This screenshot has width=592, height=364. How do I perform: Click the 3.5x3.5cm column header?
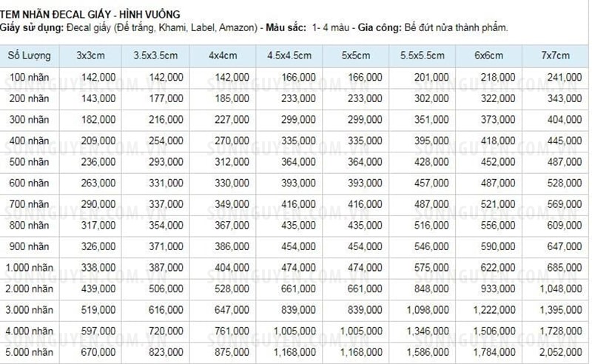[x=155, y=56]
